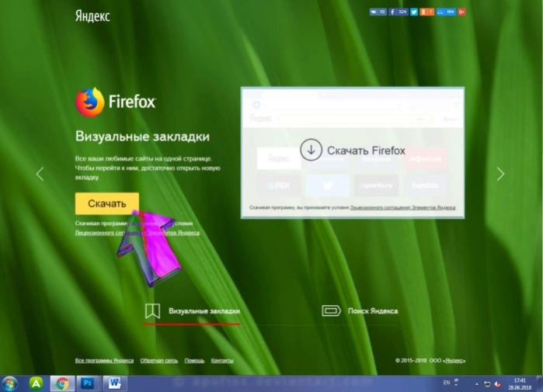Click the Firefox logo icon
The width and height of the screenshot is (543, 392).
click(x=89, y=102)
